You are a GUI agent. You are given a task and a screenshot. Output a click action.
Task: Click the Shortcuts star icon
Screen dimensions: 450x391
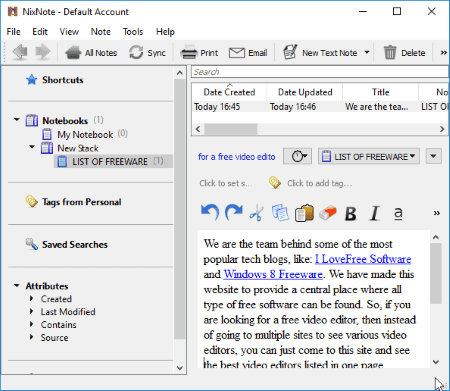[x=32, y=80]
